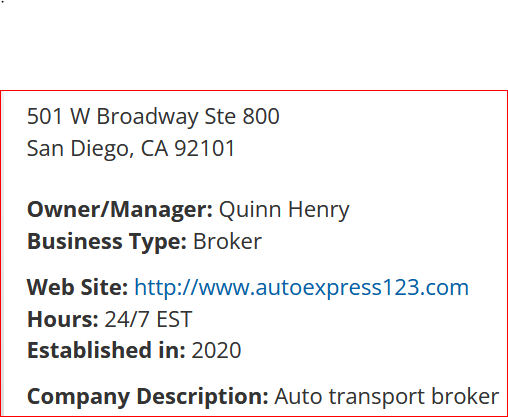
Task: Click the name Quinn Henry
Action: pos(284,210)
